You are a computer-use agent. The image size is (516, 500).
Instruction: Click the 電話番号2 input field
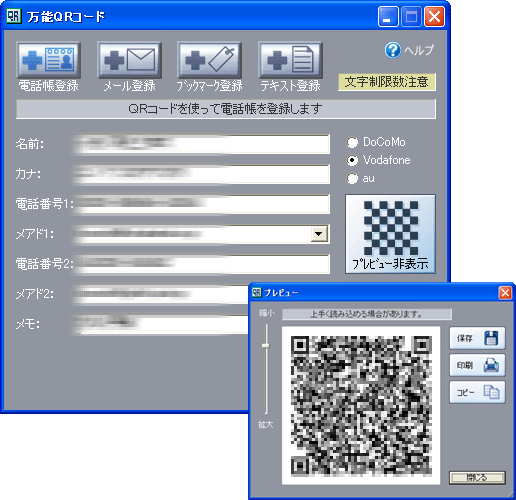(x=202, y=264)
